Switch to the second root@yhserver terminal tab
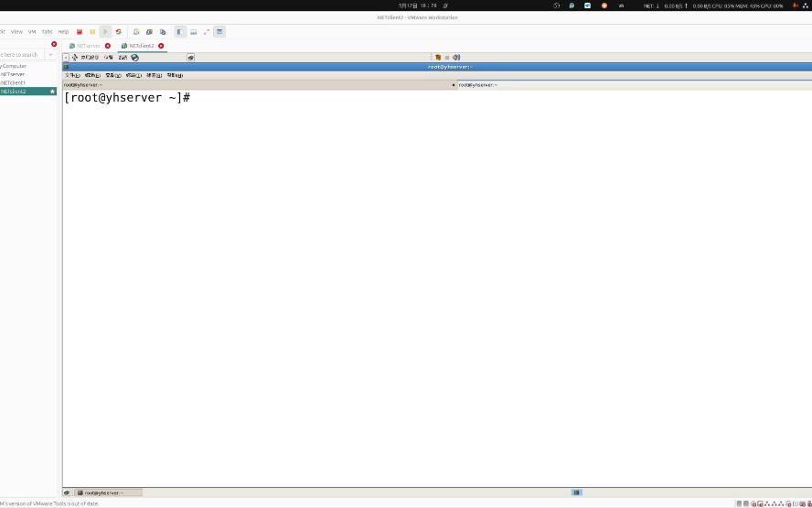The image size is (812, 508). pyautogui.click(x=635, y=84)
